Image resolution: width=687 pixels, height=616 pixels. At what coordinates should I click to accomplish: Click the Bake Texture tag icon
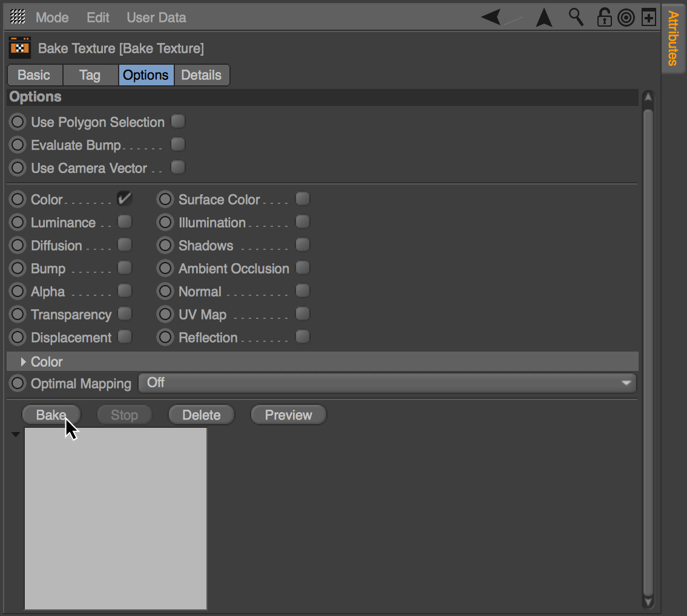(20, 48)
